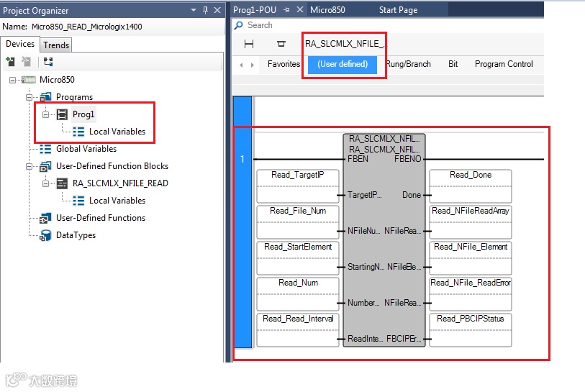Image resolution: width=585 pixels, height=392 pixels.
Task: Collapse the Programs tree node
Action: 29,97
